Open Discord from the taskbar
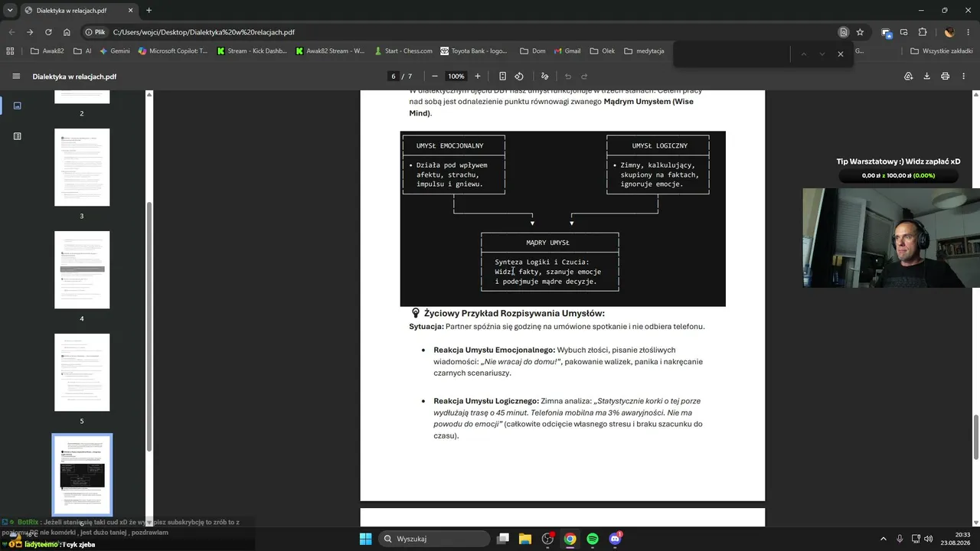 [x=615, y=539]
